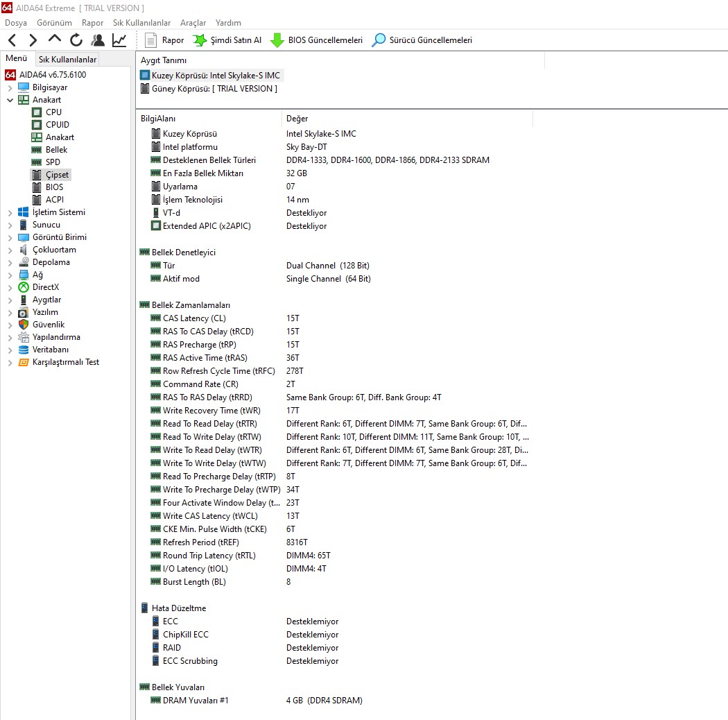Expand the Depolama node
This screenshot has height=720, width=728.
coord(10,263)
